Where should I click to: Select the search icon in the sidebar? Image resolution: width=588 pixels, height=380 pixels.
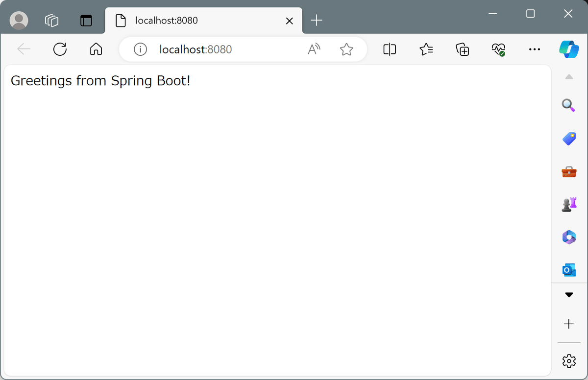568,105
